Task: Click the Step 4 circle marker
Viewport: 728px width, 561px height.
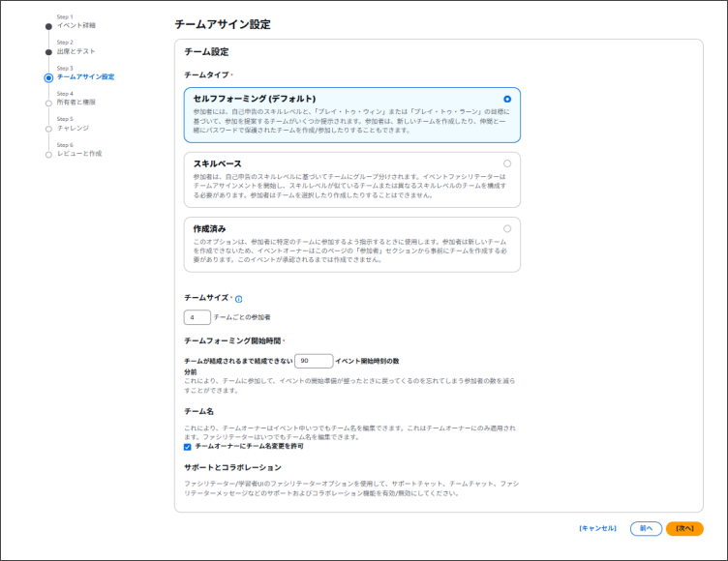Action: [x=48, y=102]
